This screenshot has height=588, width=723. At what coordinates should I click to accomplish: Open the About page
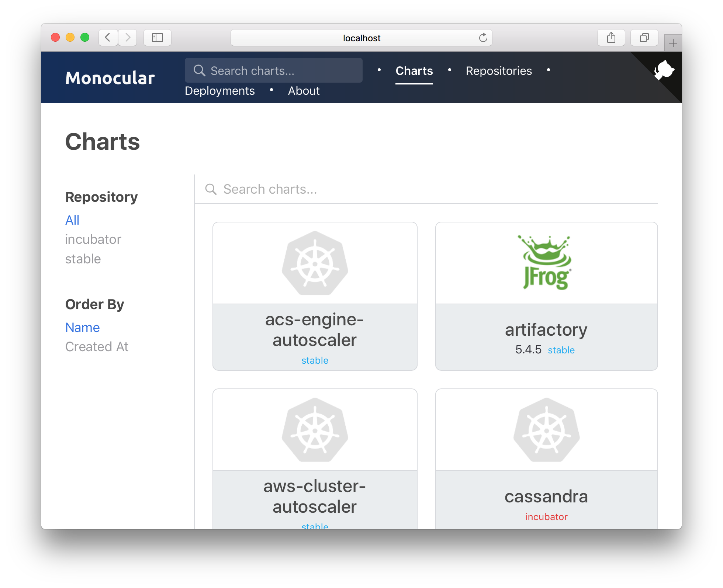click(304, 91)
